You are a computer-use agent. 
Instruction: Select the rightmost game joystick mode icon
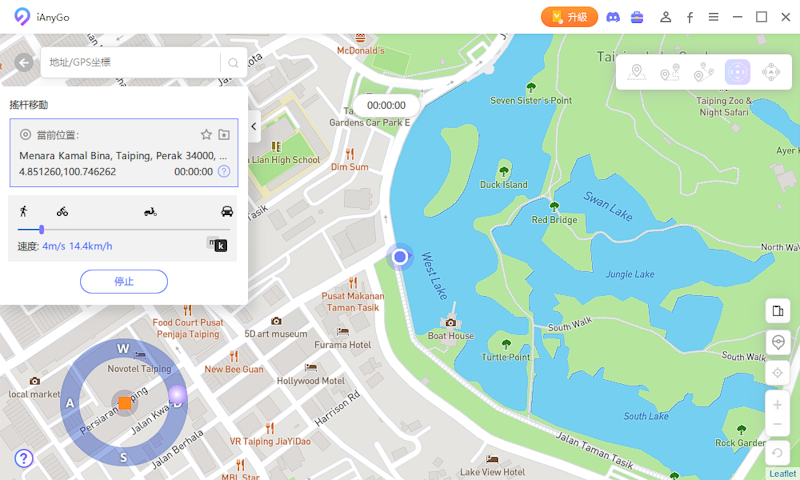(771, 72)
